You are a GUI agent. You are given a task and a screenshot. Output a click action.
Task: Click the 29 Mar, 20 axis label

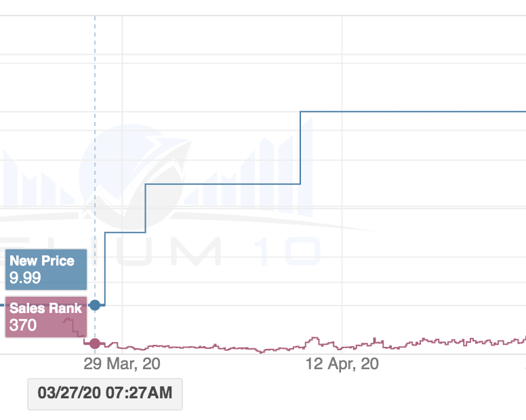[122, 364]
